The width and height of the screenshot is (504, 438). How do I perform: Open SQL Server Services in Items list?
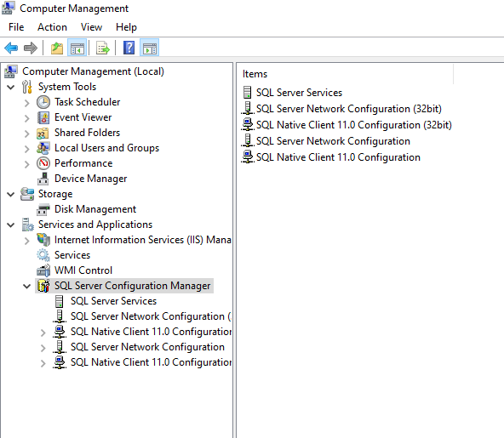pyautogui.click(x=299, y=93)
